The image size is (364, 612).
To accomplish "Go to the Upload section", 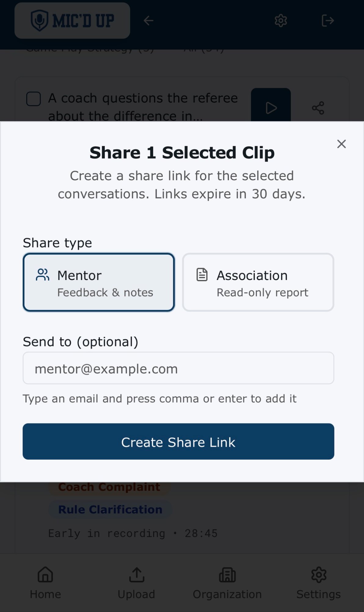I will click(x=136, y=581).
